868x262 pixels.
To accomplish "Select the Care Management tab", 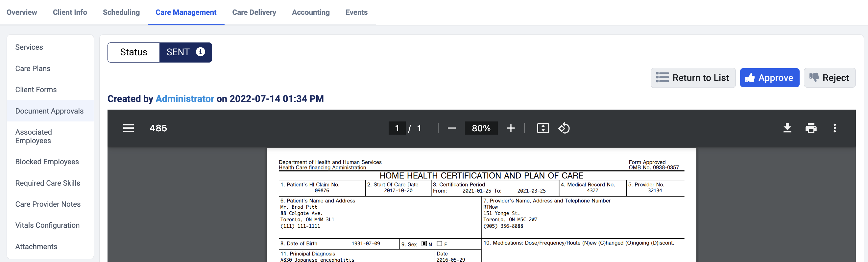I will [186, 12].
